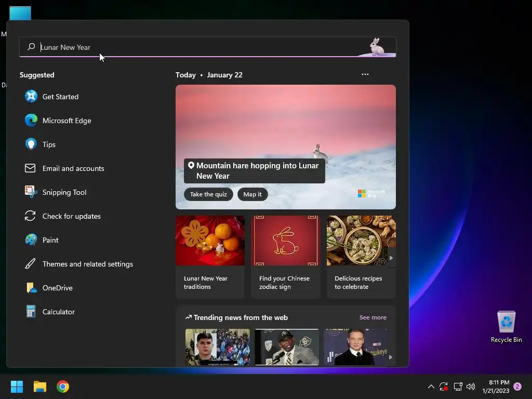Click Trending news from the web heading

click(x=241, y=317)
